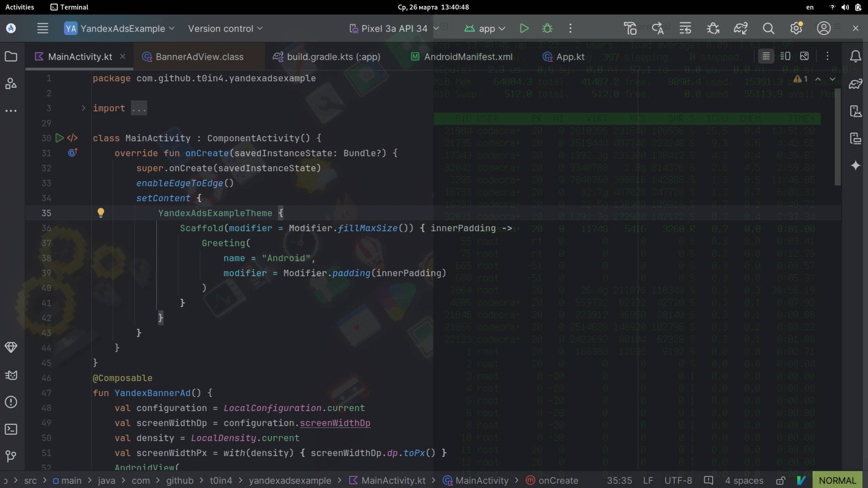Viewport: 868px width, 488px height.
Task: Open IDE settings gear
Action: pos(796,28)
